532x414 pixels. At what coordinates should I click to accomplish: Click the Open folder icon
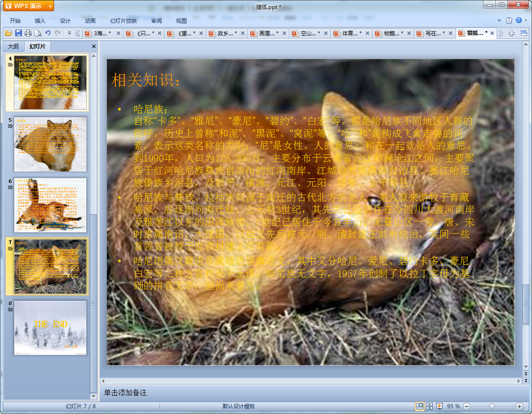coord(8,33)
